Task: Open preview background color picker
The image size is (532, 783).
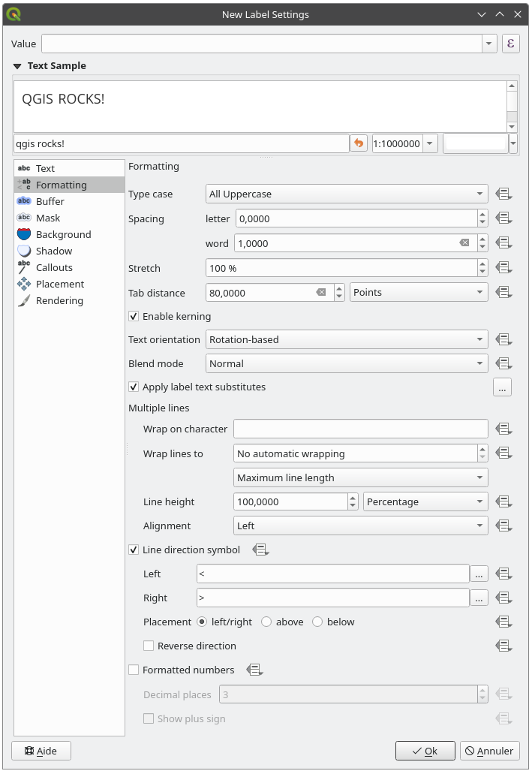Action: pos(476,143)
